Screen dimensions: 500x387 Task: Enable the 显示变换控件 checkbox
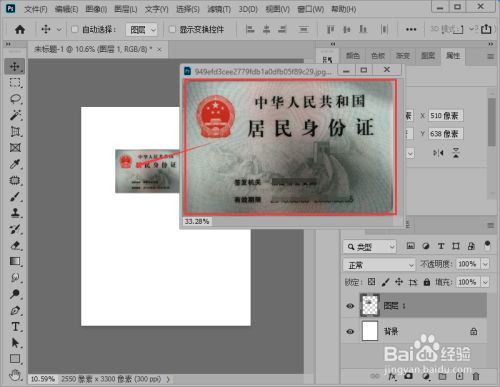pos(172,30)
